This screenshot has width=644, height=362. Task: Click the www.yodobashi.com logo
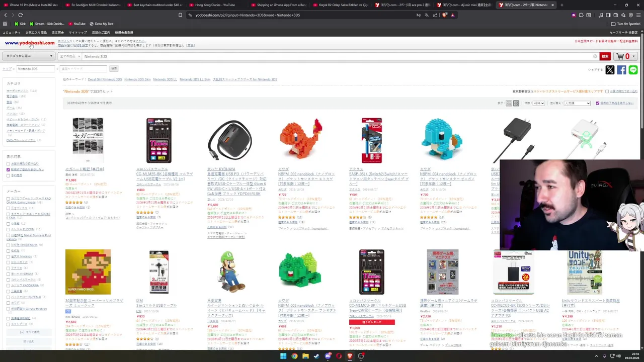click(x=30, y=43)
